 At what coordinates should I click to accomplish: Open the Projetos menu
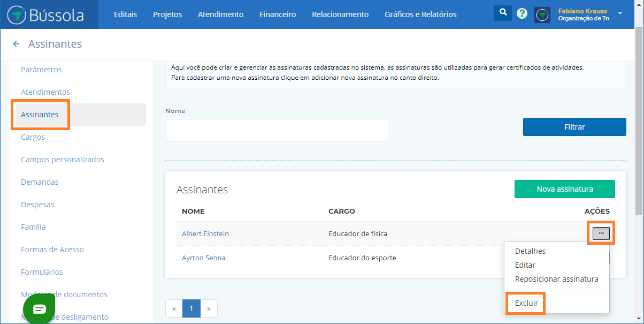(167, 14)
